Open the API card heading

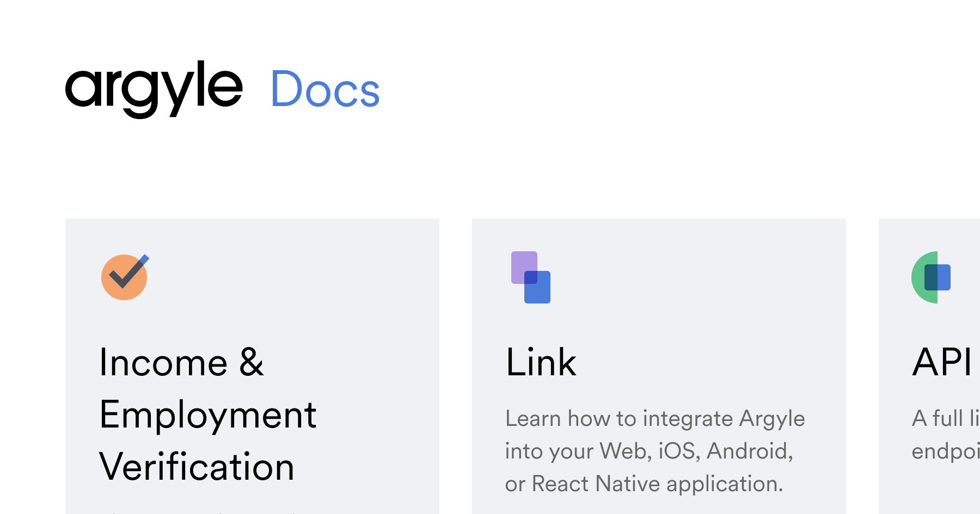click(x=942, y=362)
